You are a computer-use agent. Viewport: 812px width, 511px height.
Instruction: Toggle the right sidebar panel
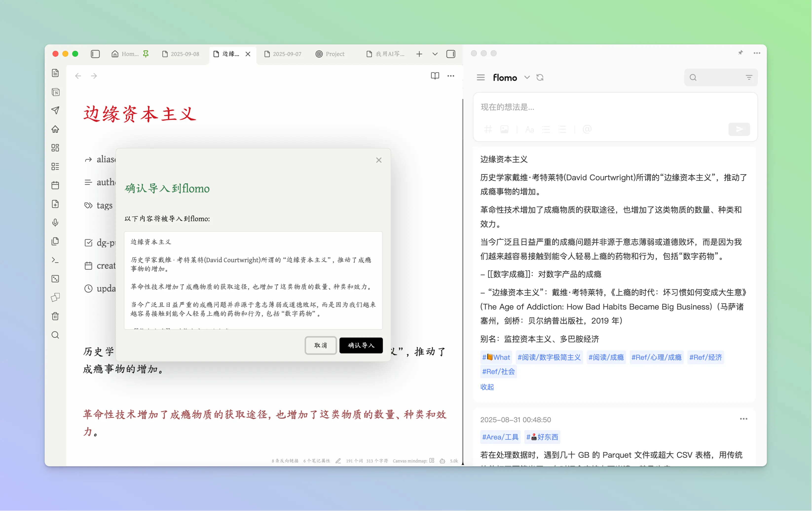450,54
